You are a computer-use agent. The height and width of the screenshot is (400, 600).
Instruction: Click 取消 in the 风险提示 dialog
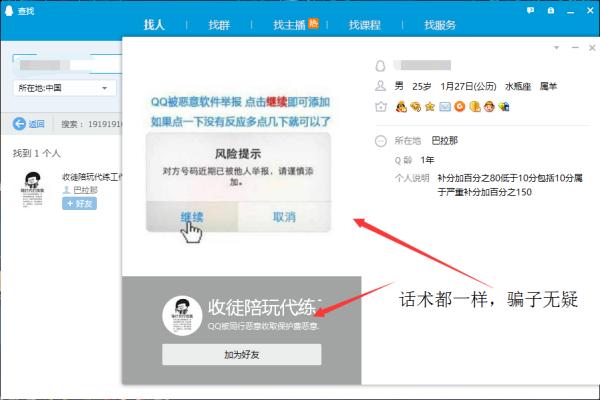(284, 217)
